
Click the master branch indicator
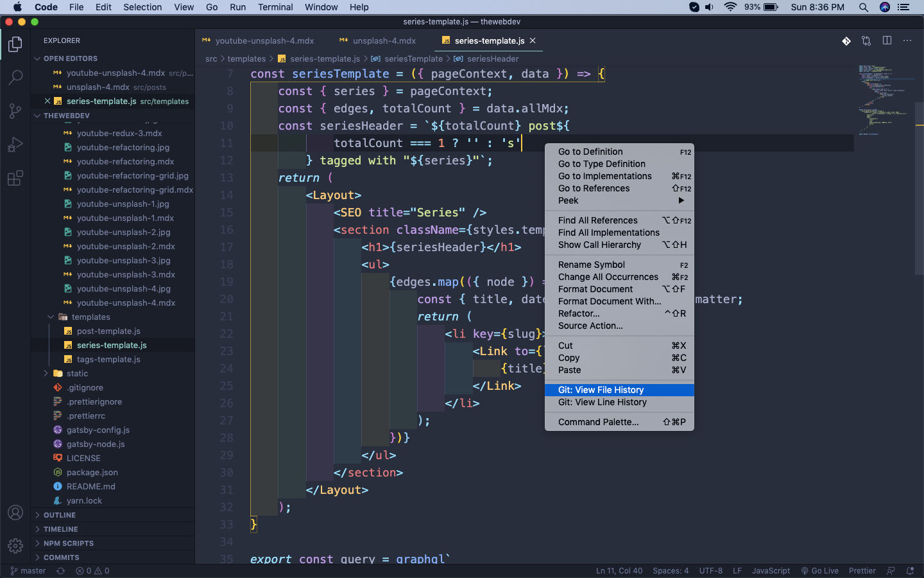28,570
